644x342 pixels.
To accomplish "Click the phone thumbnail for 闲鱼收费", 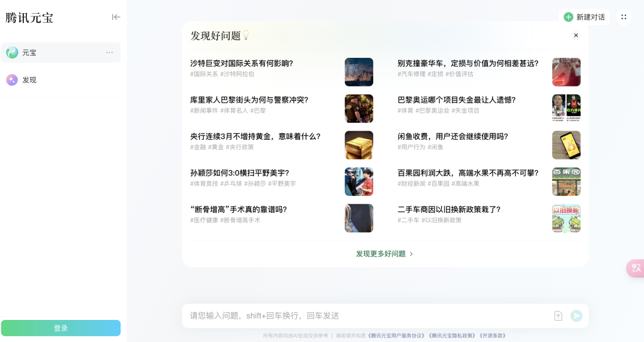I will (x=566, y=145).
